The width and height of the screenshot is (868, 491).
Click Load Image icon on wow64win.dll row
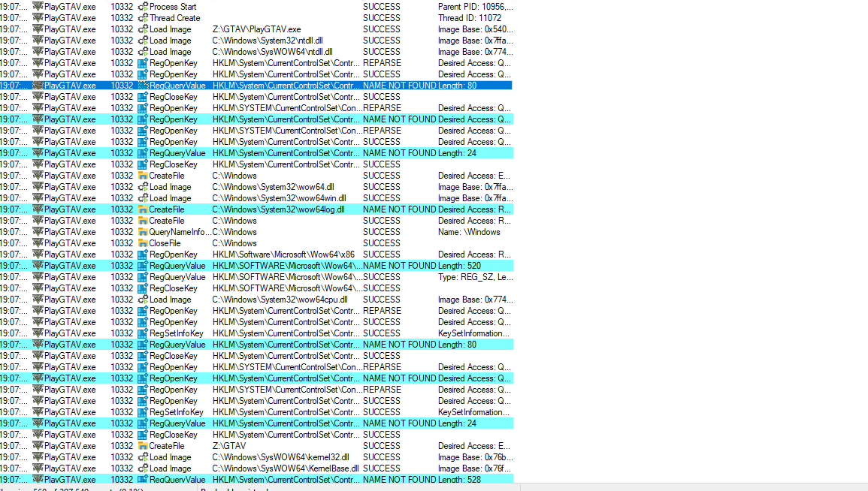(x=143, y=198)
